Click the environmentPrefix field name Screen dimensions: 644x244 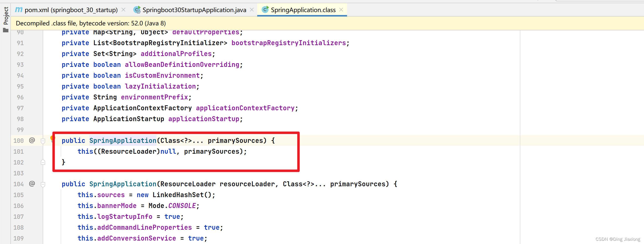coord(154,97)
